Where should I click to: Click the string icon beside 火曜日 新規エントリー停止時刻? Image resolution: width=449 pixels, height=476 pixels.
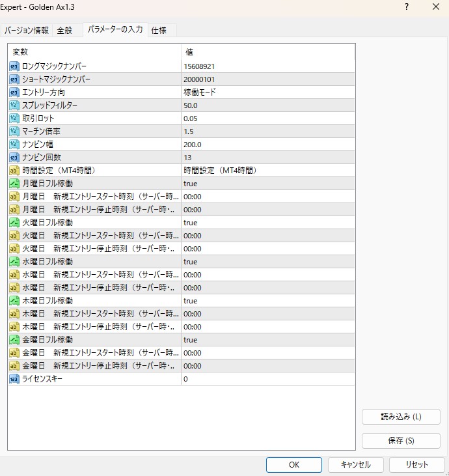[x=14, y=249]
